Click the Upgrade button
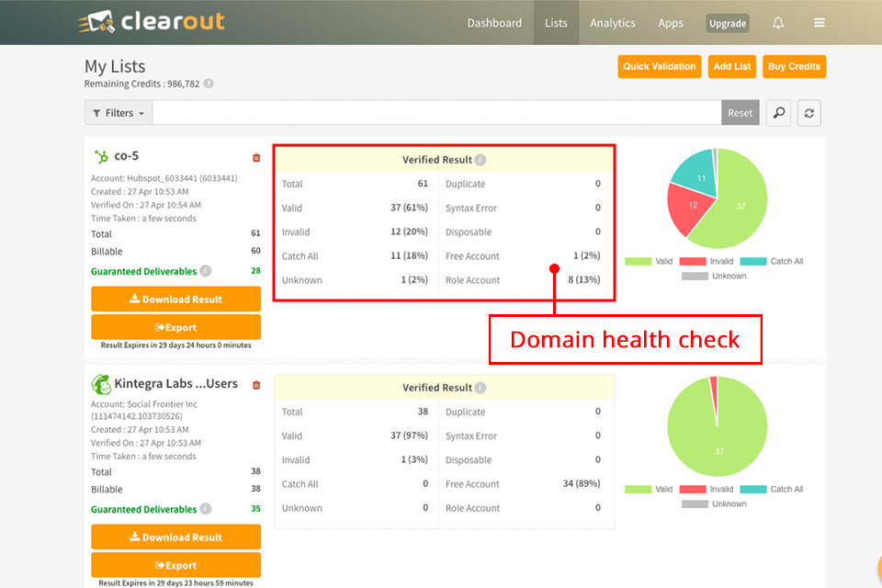 pyautogui.click(x=728, y=23)
